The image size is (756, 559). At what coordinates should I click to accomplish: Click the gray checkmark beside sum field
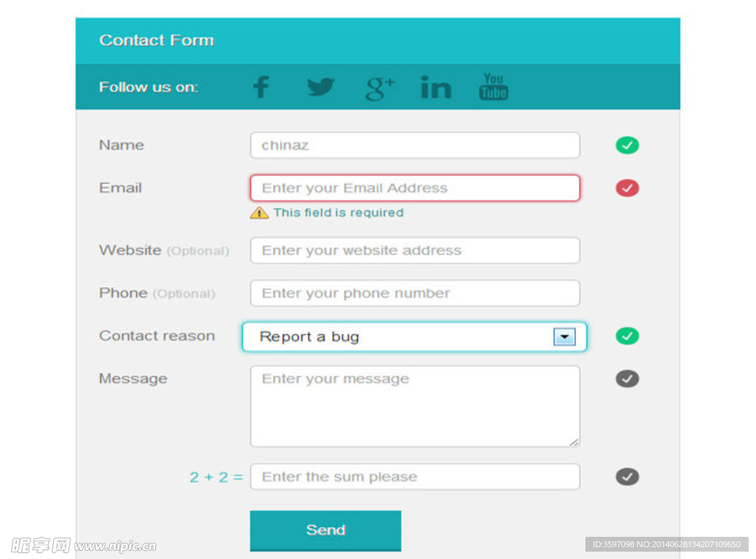click(x=628, y=477)
